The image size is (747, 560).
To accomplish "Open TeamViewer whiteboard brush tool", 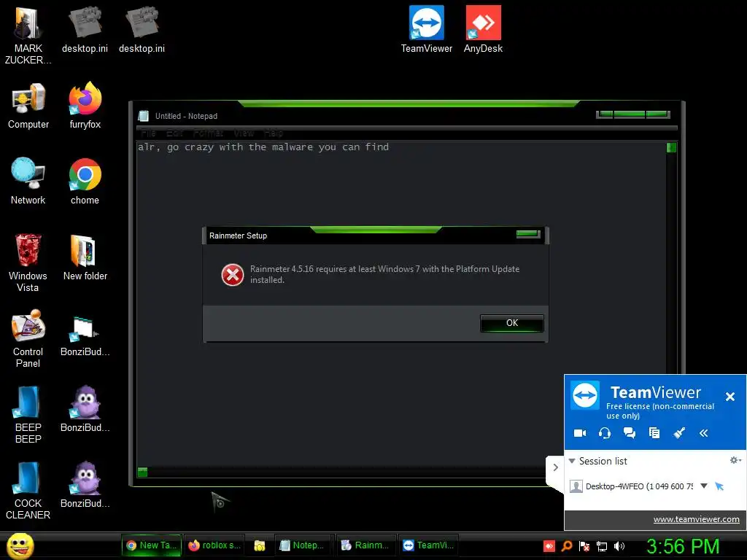I will point(679,433).
